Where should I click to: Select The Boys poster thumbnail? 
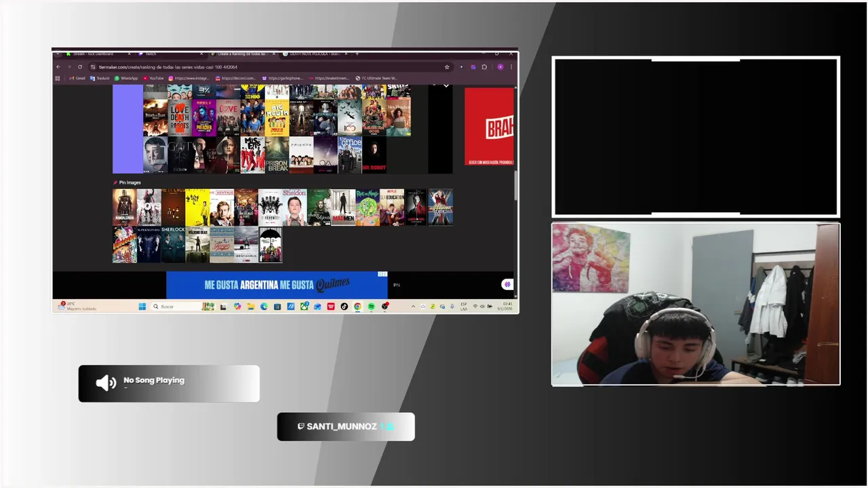point(149,207)
